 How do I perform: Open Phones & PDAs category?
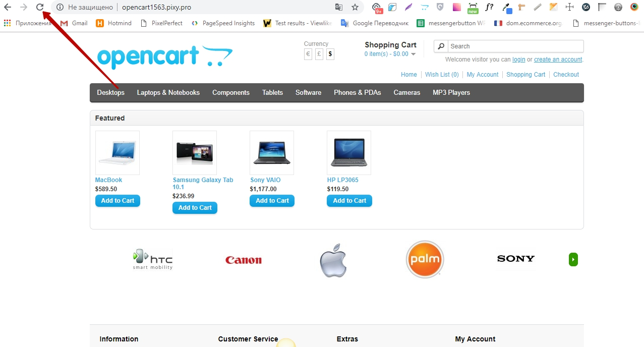pyautogui.click(x=358, y=93)
